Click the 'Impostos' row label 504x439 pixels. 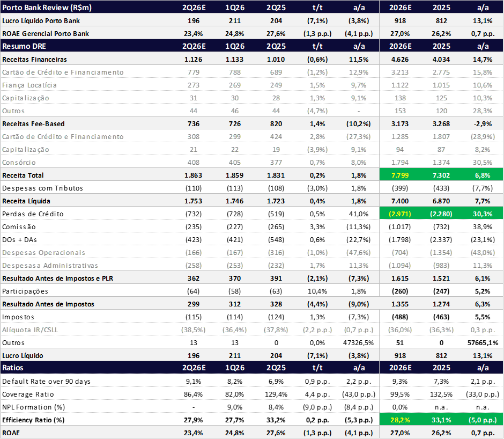(x=18, y=317)
